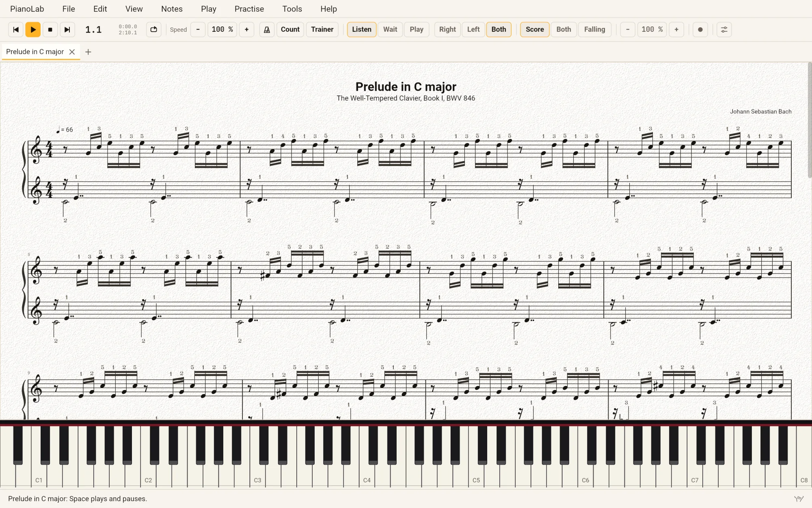Skip to the end of the piece
The height and width of the screenshot is (508, 812).
click(x=67, y=29)
